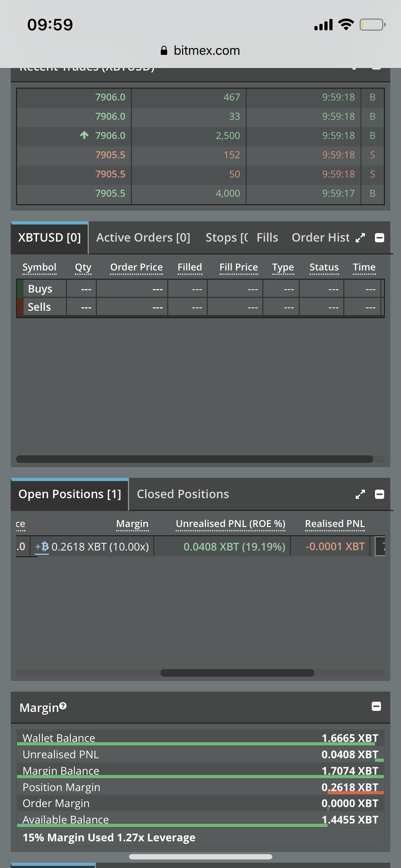401x868 pixels.
Task: Click the Margin help question mark icon
Action: coord(63,706)
